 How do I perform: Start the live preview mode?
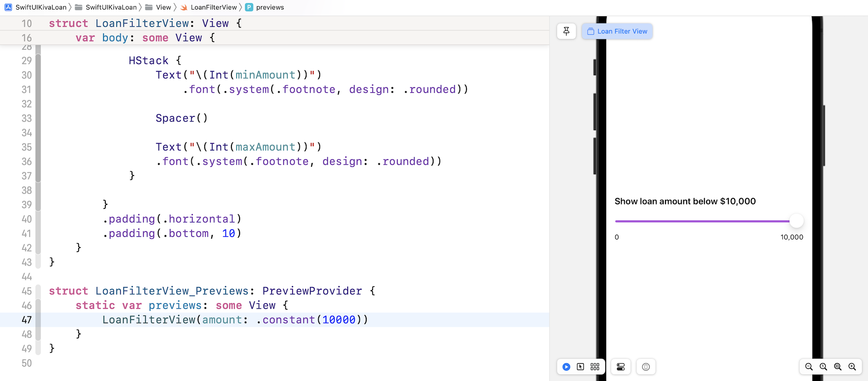click(x=566, y=367)
